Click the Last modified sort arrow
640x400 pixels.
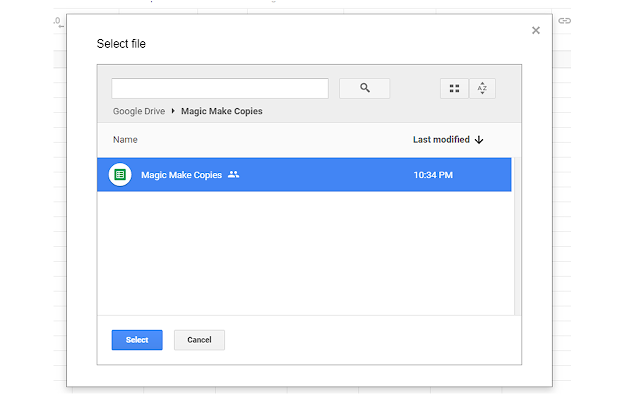coord(479,140)
